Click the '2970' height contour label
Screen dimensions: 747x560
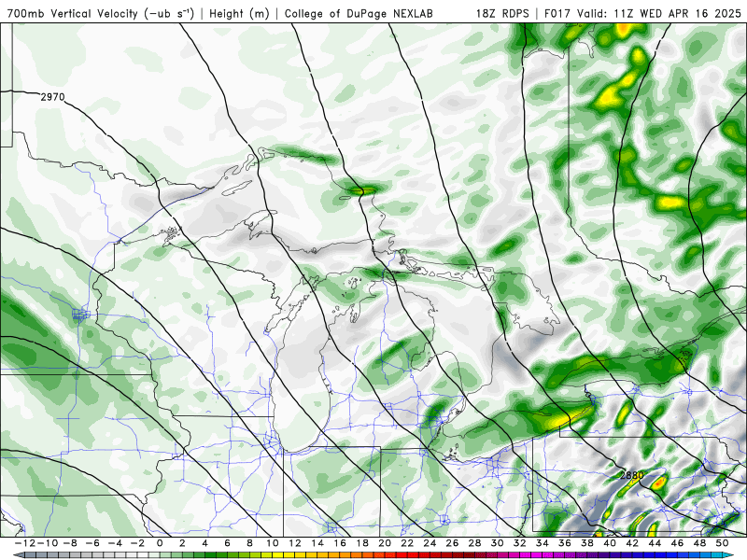52,97
